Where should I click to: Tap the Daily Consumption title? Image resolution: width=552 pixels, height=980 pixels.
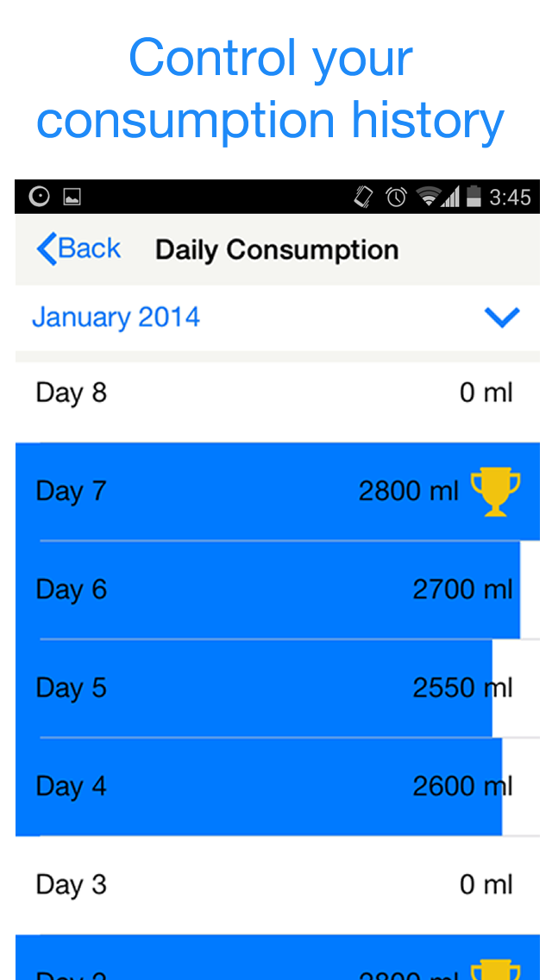click(x=277, y=250)
